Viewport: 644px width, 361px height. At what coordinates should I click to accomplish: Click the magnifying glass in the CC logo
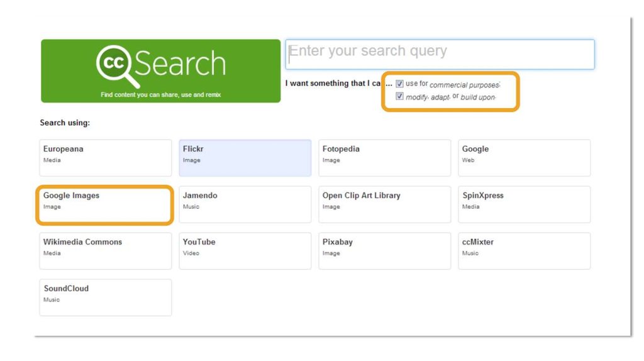tap(116, 66)
